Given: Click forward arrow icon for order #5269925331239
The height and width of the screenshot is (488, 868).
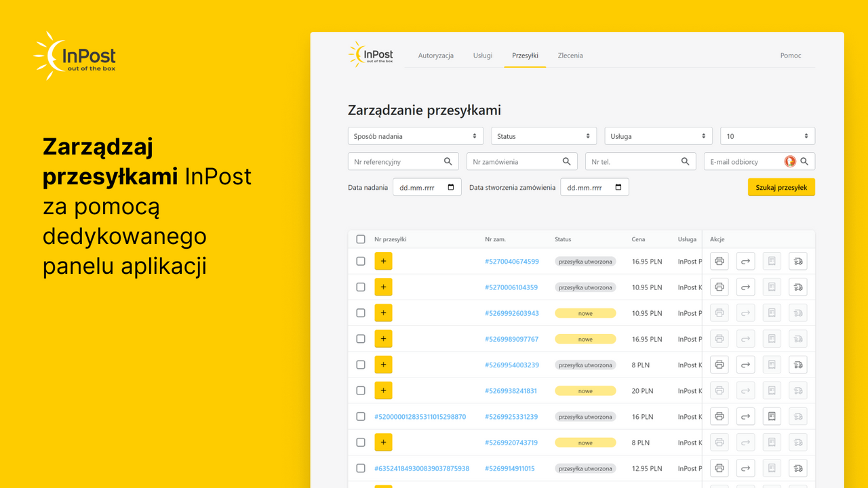Looking at the screenshot, I should (x=746, y=416).
